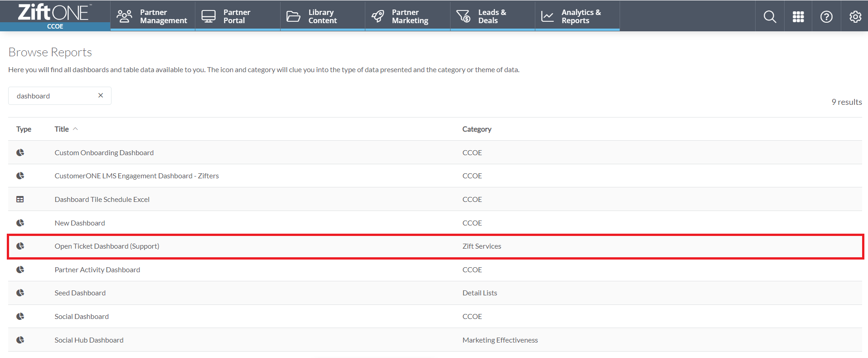
Task: Open the Social Dashboard report
Action: [x=82, y=316]
